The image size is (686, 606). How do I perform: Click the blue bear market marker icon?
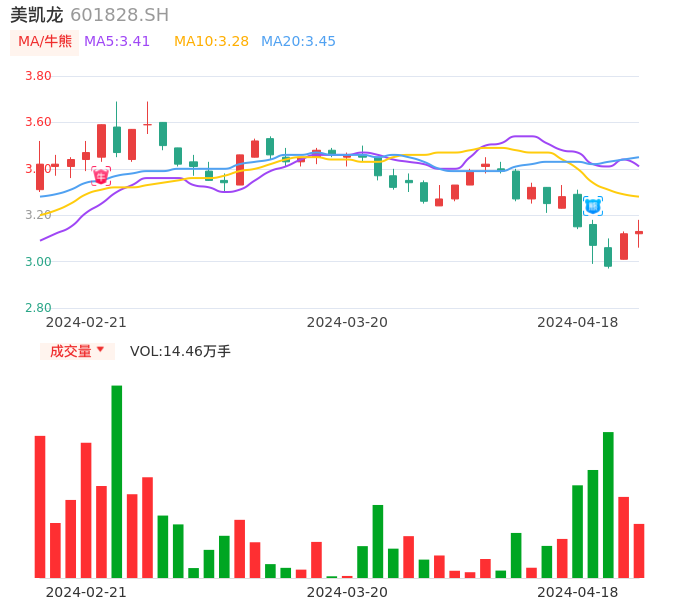click(x=593, y=206)
